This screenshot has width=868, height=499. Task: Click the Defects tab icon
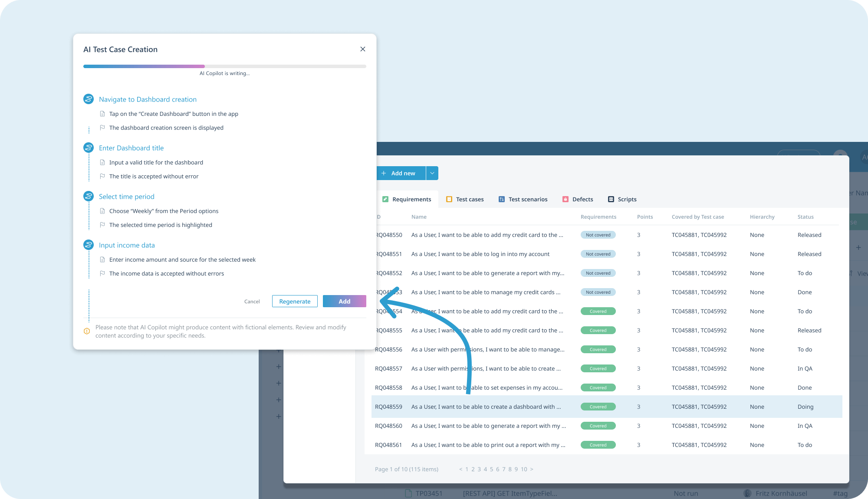(x=565, y=199)
